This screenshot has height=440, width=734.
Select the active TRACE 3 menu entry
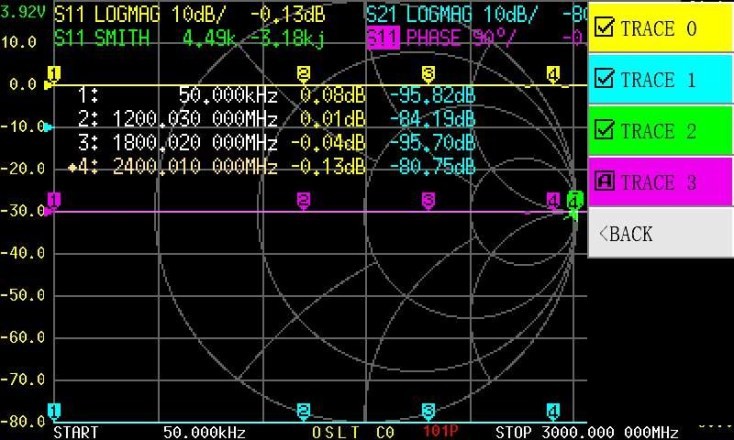pos(660,182)
